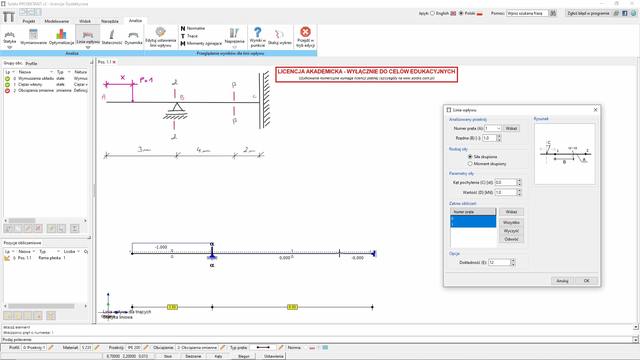Open Naprężenia stress results
This screenshot has height=360, width=640.
click(x=234, y=36)
